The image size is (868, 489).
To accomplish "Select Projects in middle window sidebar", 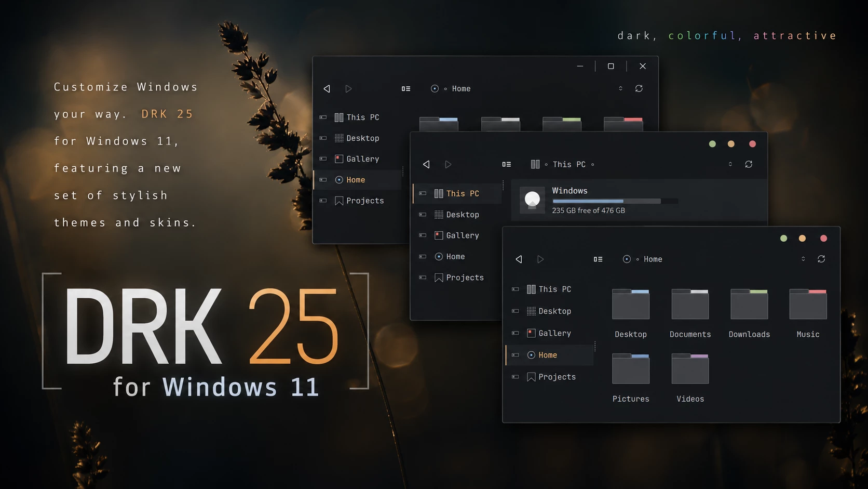I will tap(459, 277).
